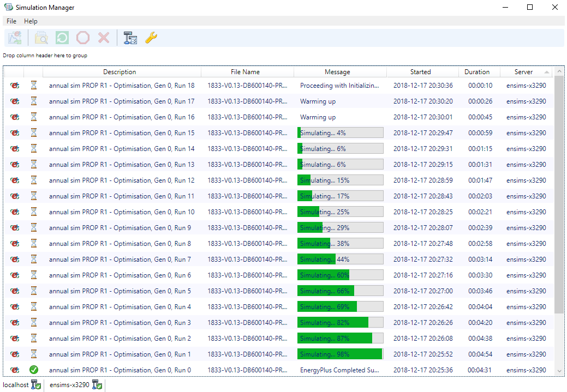Click the Simulating 82% progress bar
567x392 pixels.
[x=341, y=323]
